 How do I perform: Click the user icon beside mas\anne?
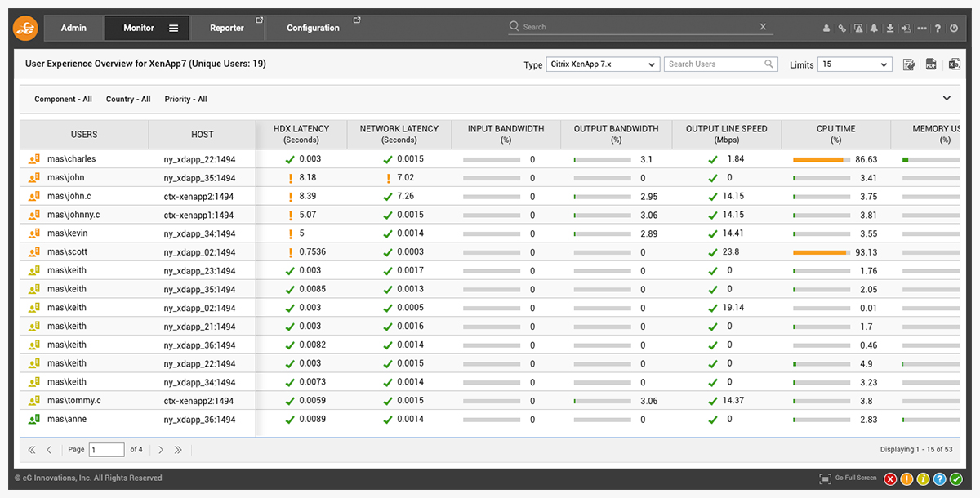[34, 420]
